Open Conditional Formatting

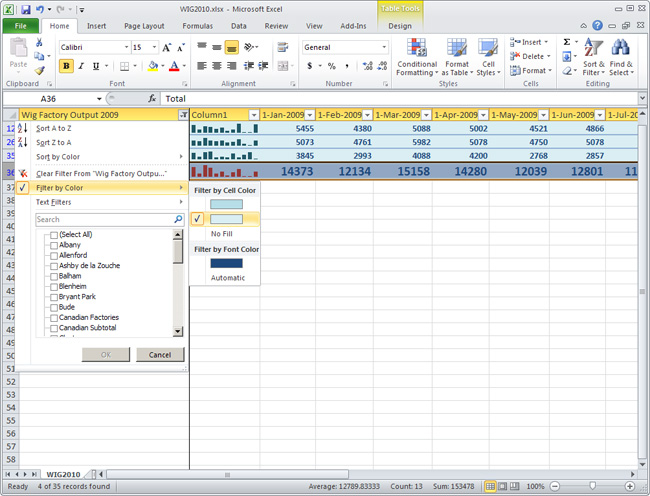[x=417, y=57]
